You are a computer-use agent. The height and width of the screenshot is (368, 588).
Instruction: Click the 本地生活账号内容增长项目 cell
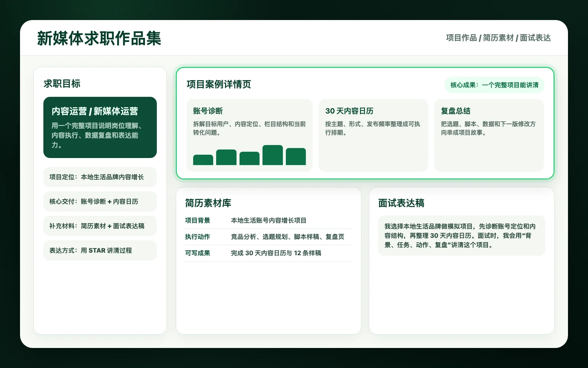point(269,220)
